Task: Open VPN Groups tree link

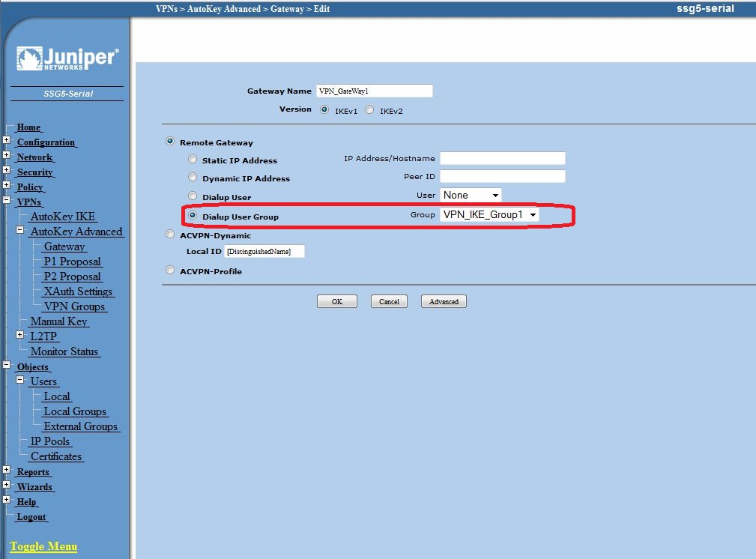Action: point(74,306)
